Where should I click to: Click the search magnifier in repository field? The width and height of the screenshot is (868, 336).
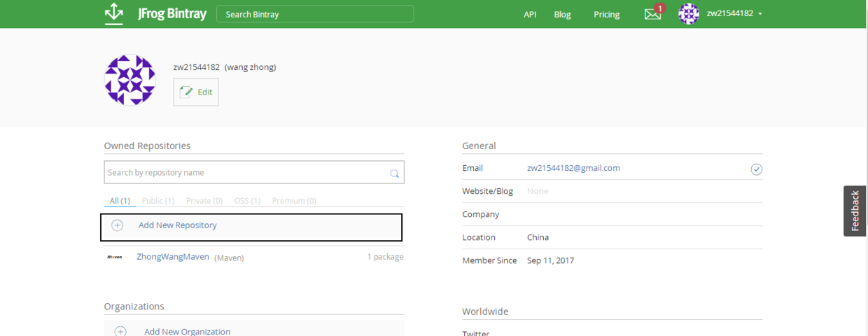pyautogui.click(x=395, y=173)
